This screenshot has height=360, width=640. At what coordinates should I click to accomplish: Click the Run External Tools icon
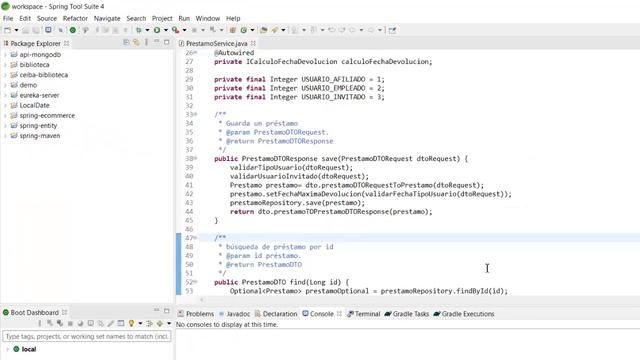[176, 30]
